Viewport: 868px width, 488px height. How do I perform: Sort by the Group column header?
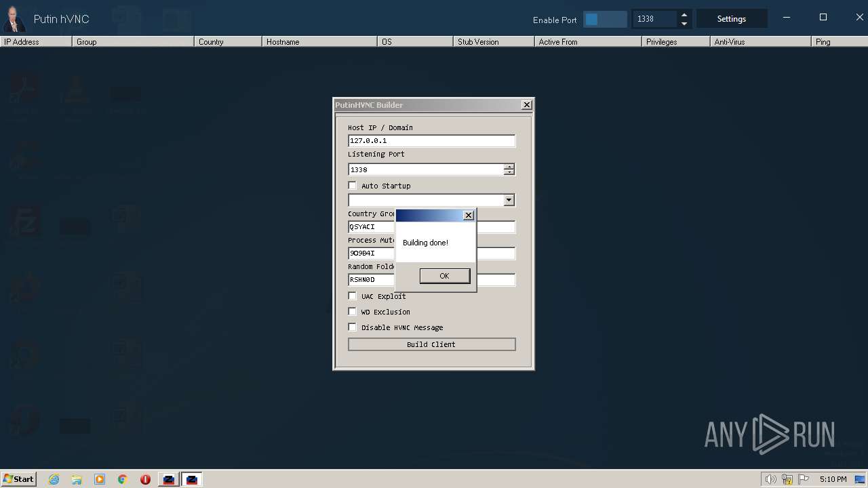point(133,41)
